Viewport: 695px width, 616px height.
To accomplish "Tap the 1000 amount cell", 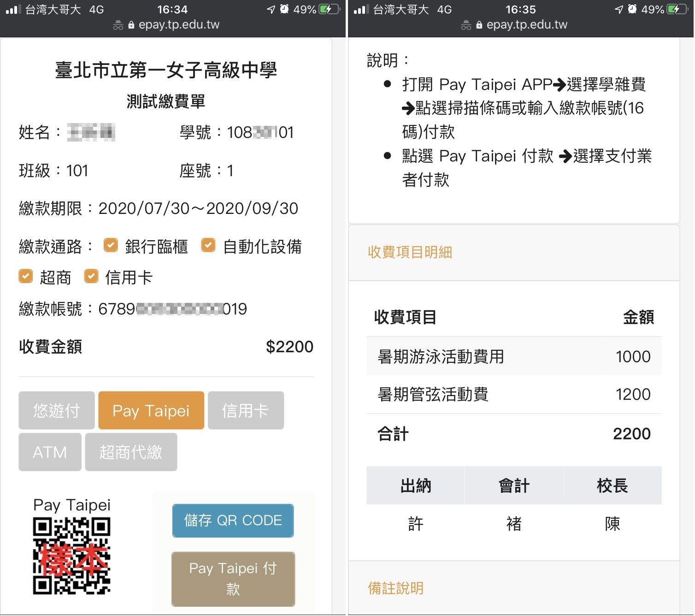I will (x=633, y=356).
